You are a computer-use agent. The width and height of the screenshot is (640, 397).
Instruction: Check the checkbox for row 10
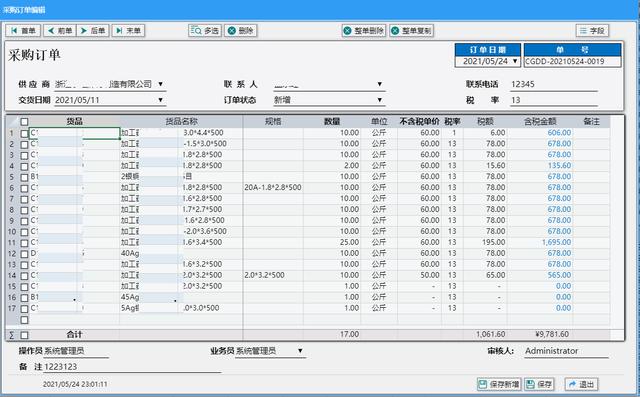[24, 232]
